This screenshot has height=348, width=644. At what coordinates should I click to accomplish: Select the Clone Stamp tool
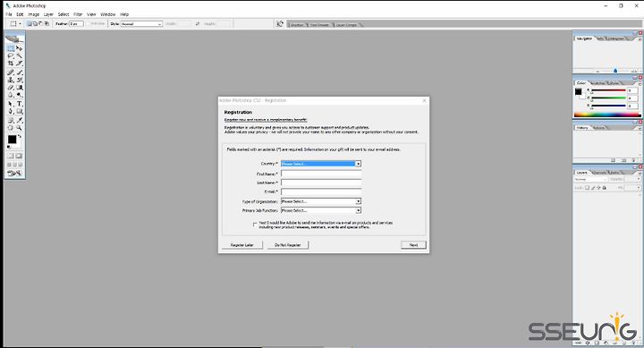11,80
